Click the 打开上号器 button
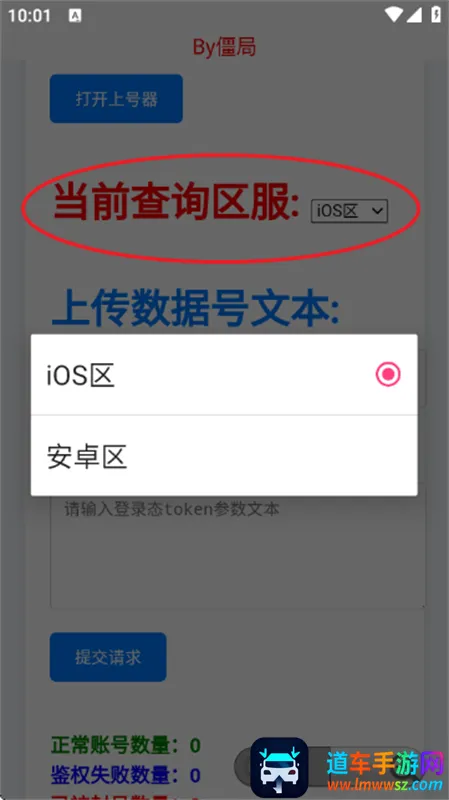This screenshot has width=449, height=800. [x=116, y=98]
